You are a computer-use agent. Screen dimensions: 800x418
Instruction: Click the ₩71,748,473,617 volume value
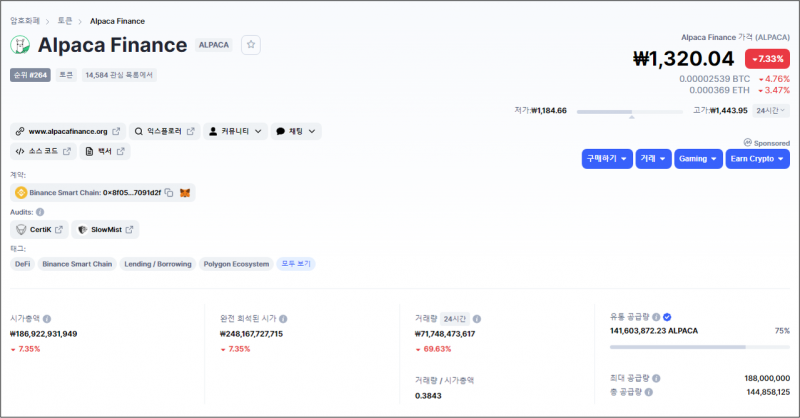tap(445, 334)
